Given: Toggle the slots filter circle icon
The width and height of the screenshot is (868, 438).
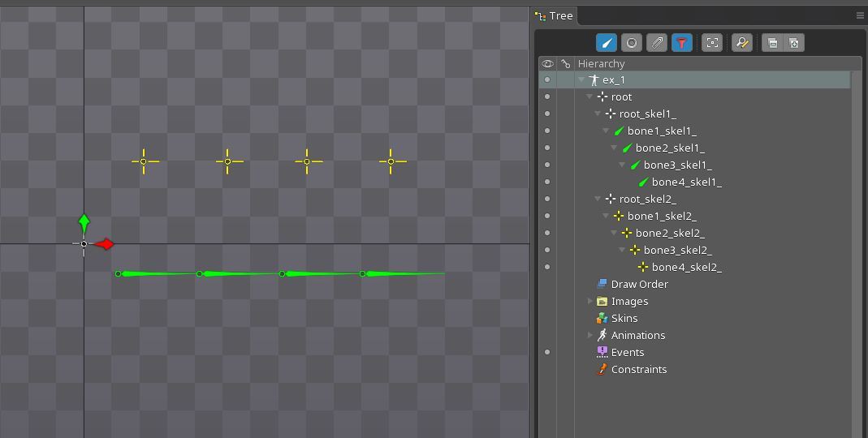Looking at the screenshot, I should click(632, 42).
